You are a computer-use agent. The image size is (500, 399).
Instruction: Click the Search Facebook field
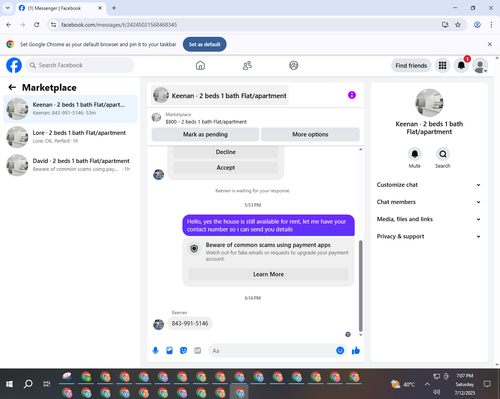click(80, 65)
